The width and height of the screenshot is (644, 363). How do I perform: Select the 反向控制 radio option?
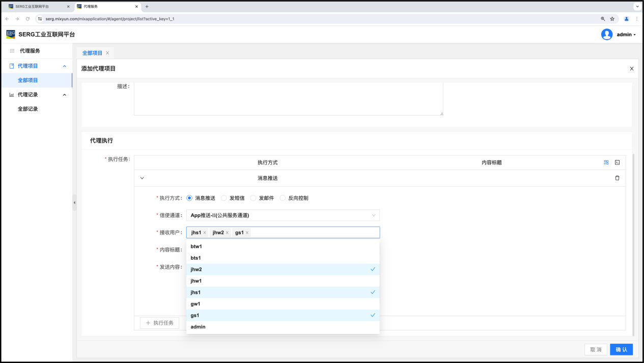tap(283, 198)
